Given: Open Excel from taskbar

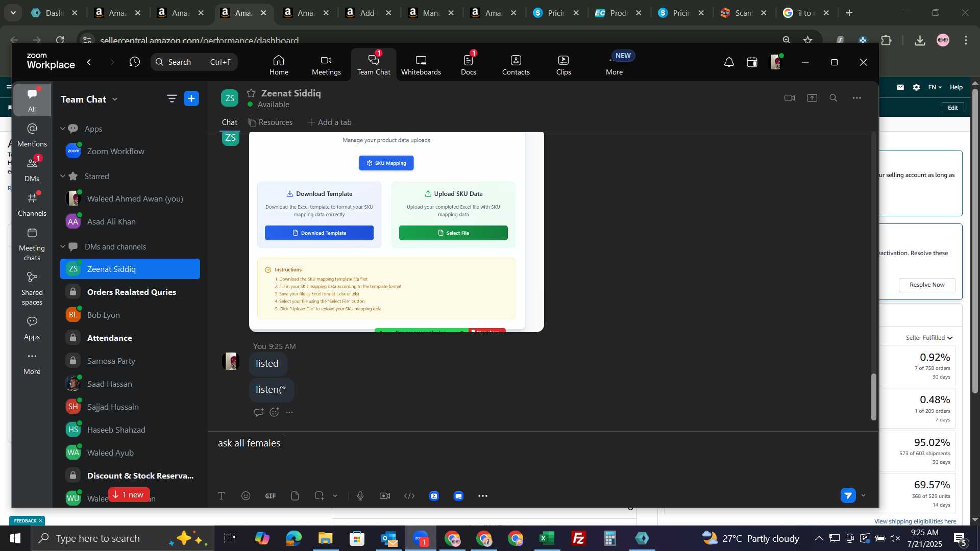Looking at the screenshot, I should coord(547,538).
